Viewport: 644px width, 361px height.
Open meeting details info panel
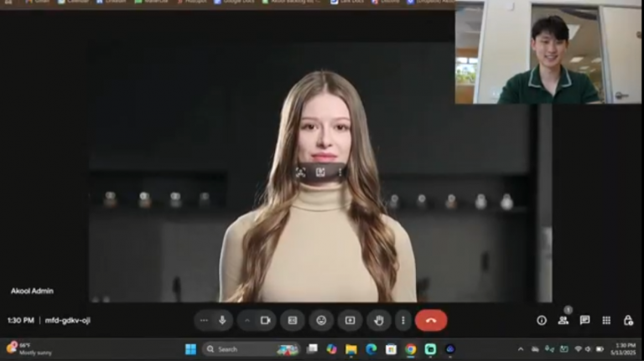(542, 320)
